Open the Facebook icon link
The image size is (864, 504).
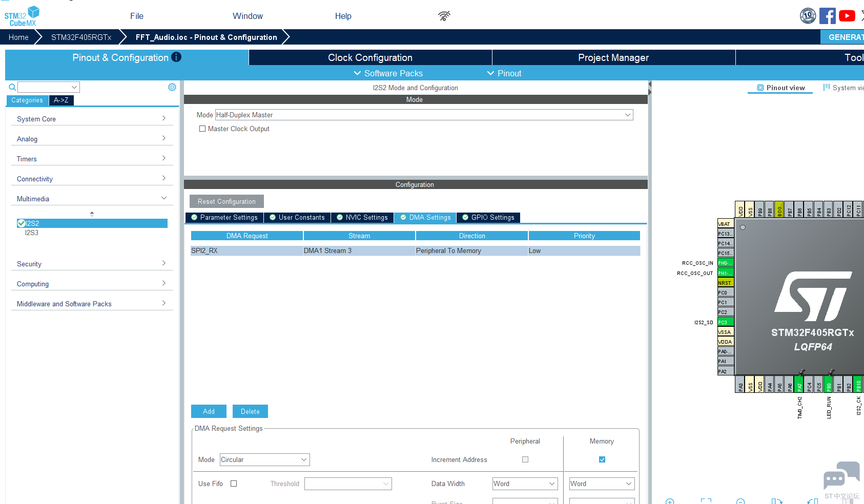[x=827, y=16]
